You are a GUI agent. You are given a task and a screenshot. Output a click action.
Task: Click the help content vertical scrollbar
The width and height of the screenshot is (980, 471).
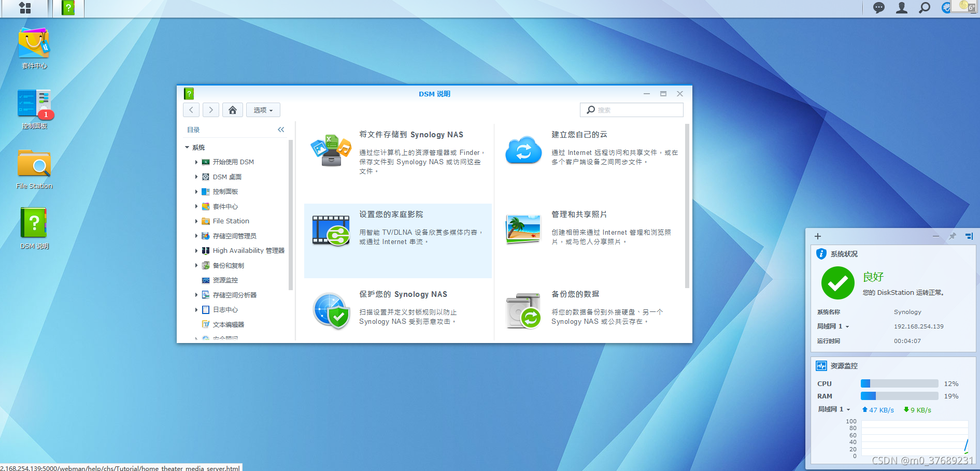pyautogui.click(x=687, y=206)
